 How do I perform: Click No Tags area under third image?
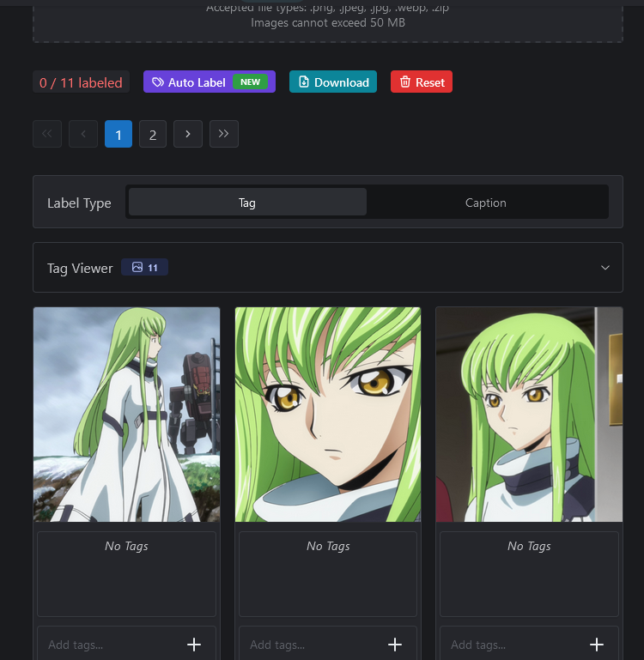click(529, 574)
